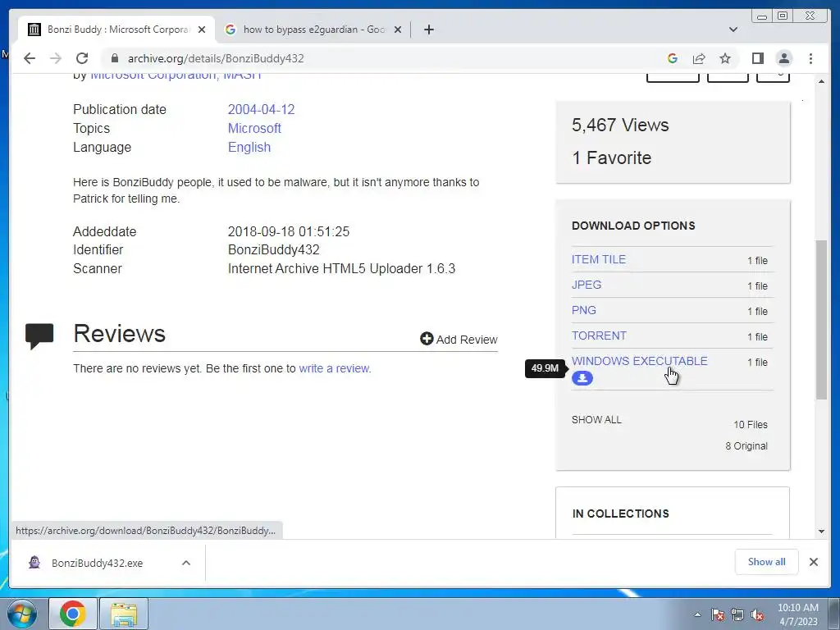Click the share page icon
Viewport: 840px width, 630px height.
[x=699, y=58]
